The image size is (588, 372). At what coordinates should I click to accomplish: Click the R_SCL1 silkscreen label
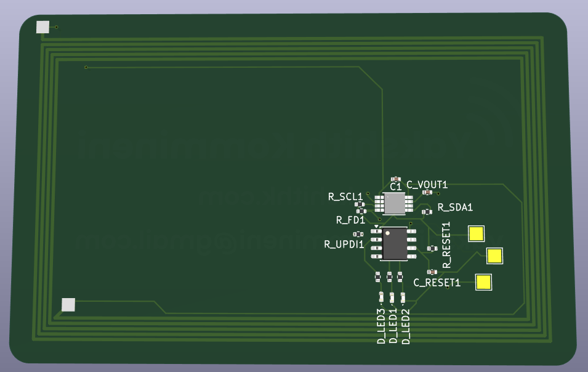[x=345, y=197]
